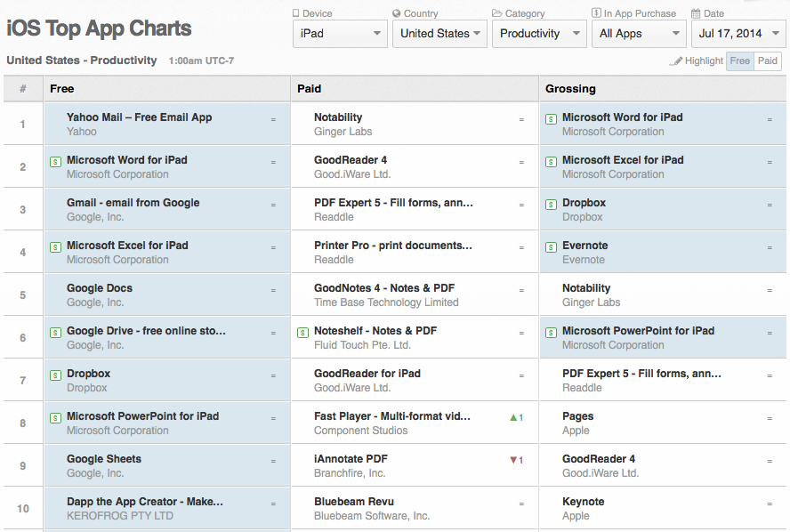Click the unchanged-rank equals sign for Yahoo Mail
Image resolution: width=790 pixels, height=532 pixels.
273,119
